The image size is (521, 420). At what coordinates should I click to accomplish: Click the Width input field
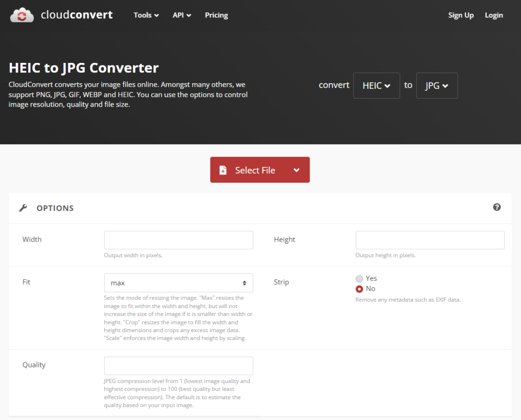178,240
